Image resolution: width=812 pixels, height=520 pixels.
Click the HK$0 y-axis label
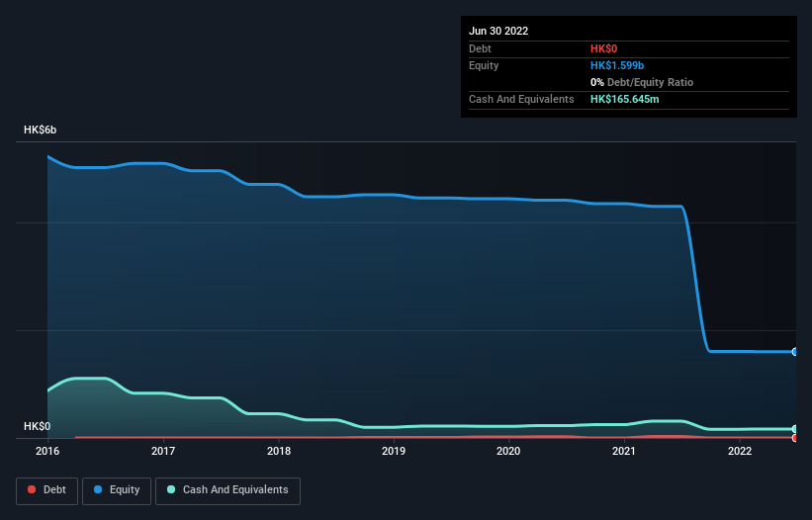pyautogui.click(x=38, y=426)
